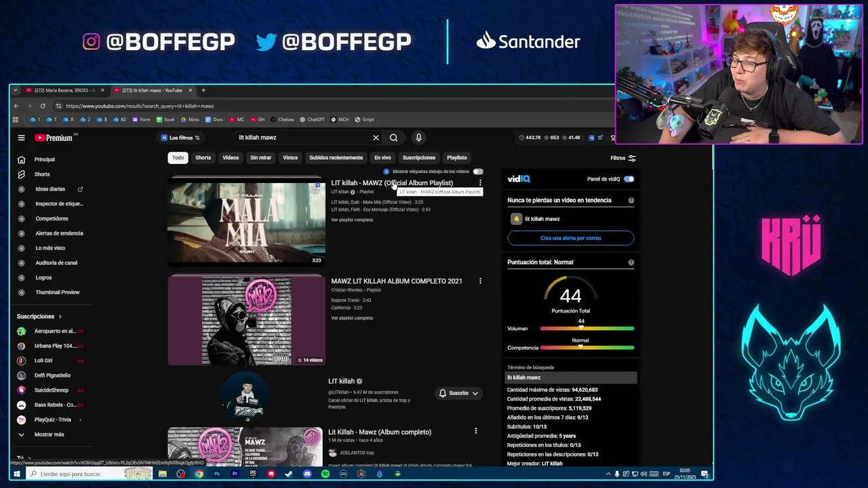
Task: Expand the Suscrito notification dropdown
Action: click(x=475, y=393)
